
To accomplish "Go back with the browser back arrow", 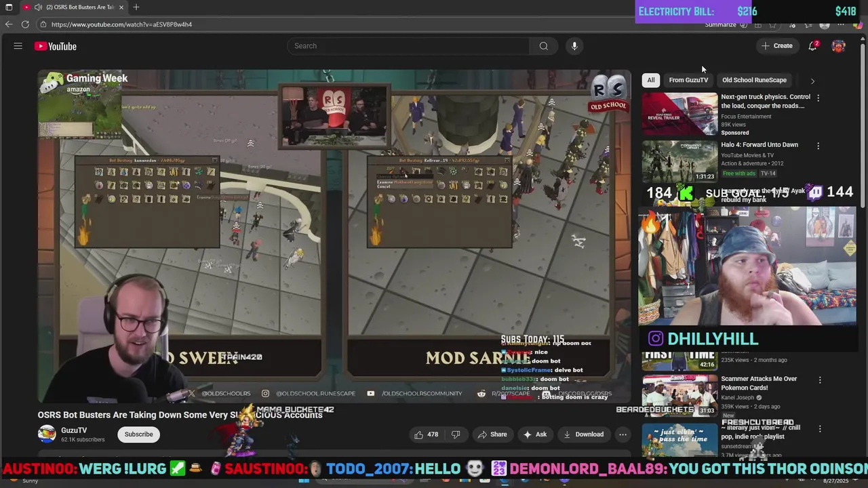I will [x=8, y=24].
